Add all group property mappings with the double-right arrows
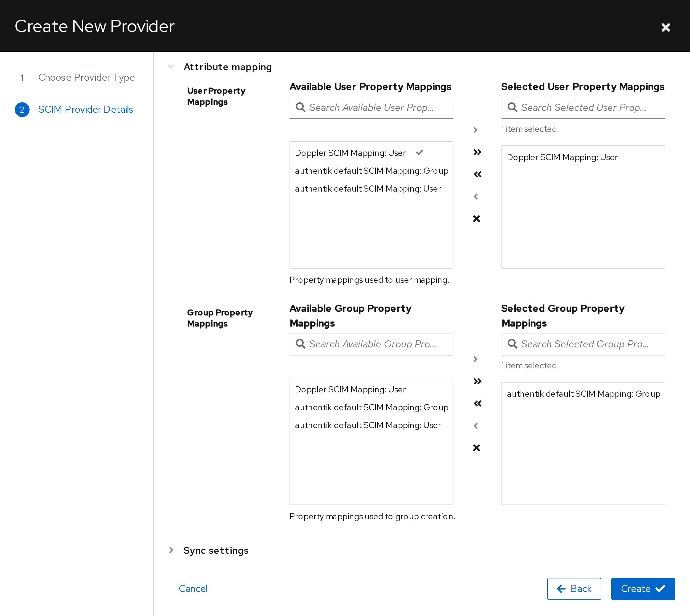 click(x=477, y=381)
